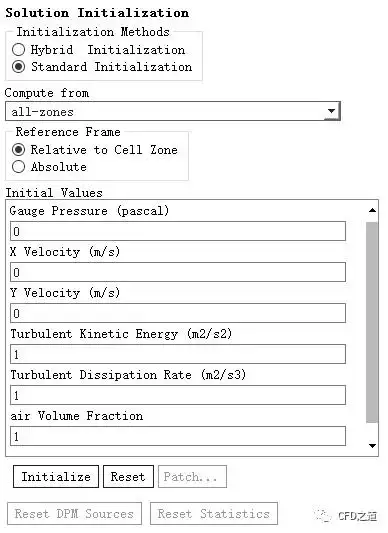Click the Compute from dropdown arrow
Image resolution: width=388 pixels, height=533 pixels.
[x=331, y=111]
